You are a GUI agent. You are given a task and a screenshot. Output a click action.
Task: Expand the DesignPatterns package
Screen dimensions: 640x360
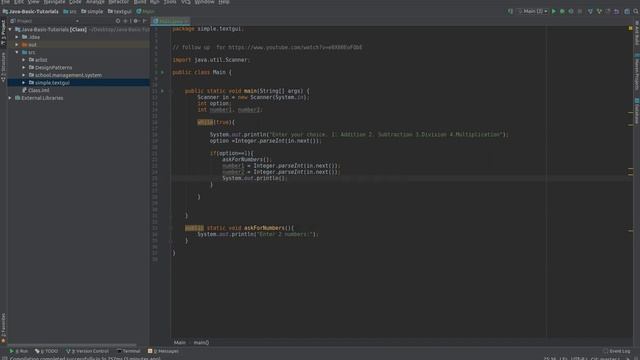[x=24, y=67]
